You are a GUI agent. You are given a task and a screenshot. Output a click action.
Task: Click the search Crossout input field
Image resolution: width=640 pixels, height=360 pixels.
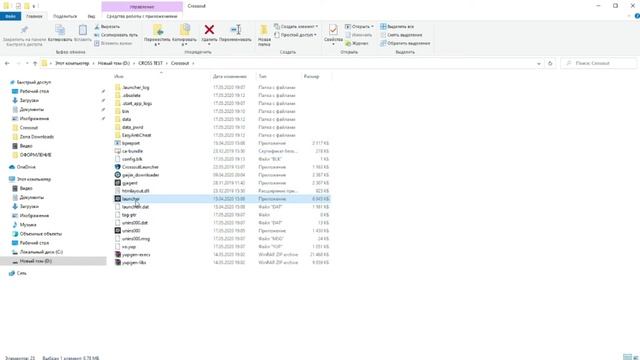[x=598, y=63]
